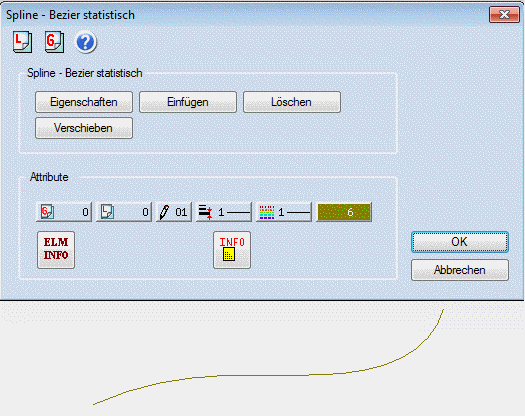Click the INFO yellow note icon
Image resolution: width=525 pixels, height=416 pixels.
point(232,250)
